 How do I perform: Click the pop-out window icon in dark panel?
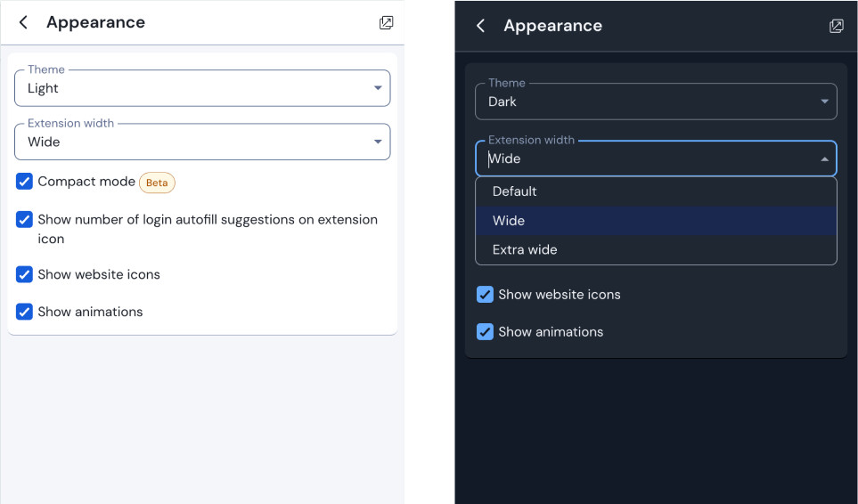[x=836, y=26]
